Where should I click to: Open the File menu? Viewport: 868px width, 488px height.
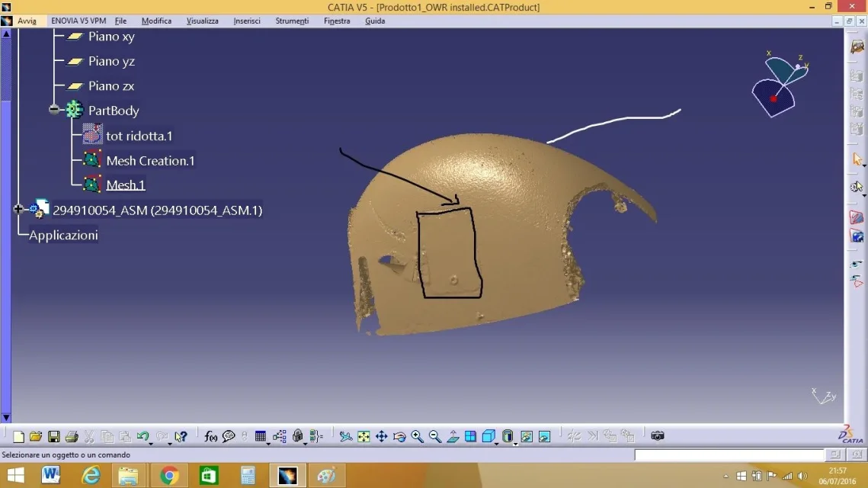[x=120, y=21]
